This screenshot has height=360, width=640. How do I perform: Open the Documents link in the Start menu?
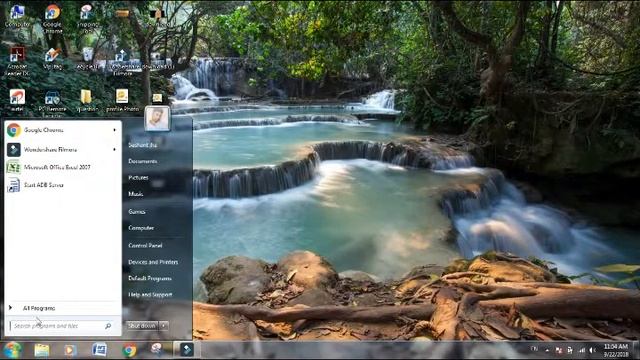click(x=142, y=161)
